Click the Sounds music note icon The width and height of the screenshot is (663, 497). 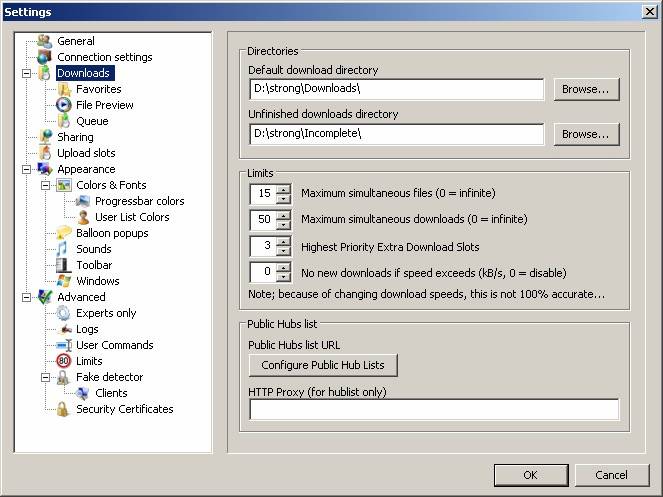(x=64, y=249)
